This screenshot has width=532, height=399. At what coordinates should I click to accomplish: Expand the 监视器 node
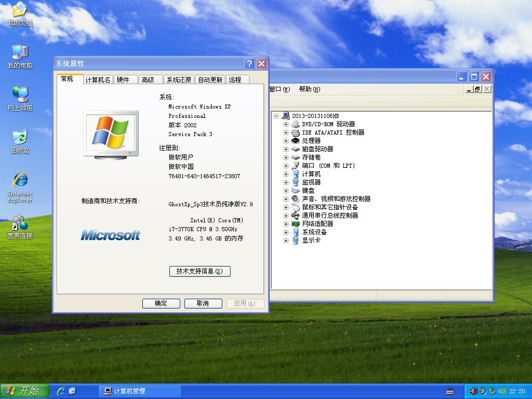click(286, 182)
